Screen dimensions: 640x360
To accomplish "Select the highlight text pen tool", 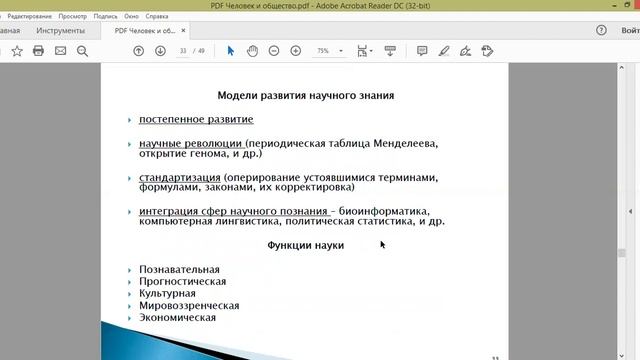I will point(444,51).
